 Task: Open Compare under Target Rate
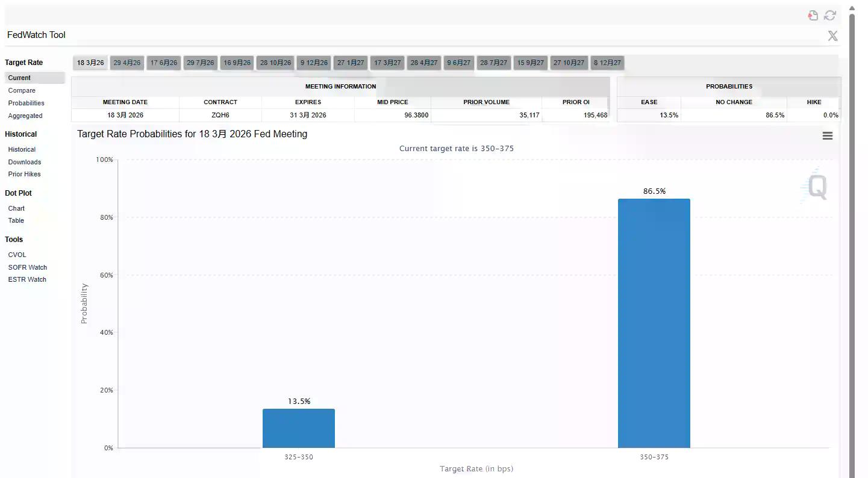(22, 90)
